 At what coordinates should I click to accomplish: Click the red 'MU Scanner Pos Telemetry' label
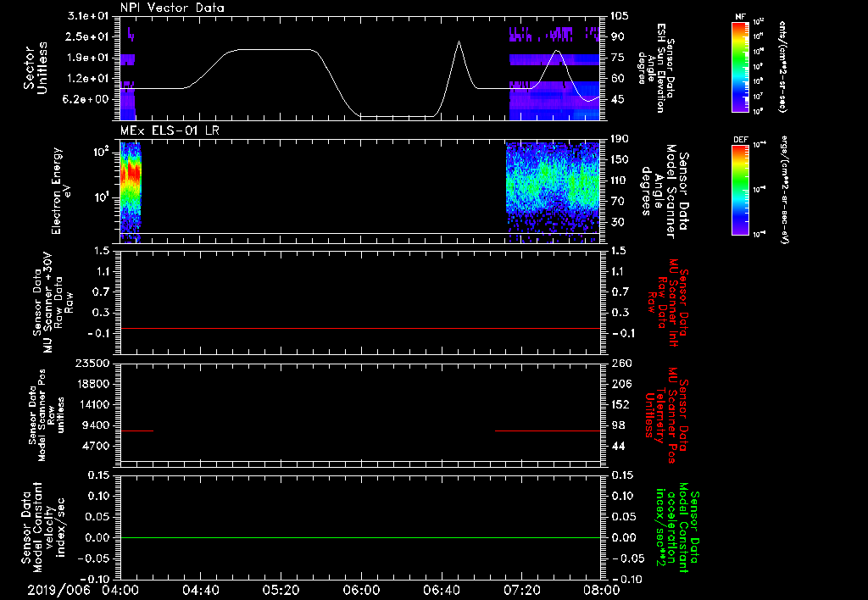click(x=667, y=414)
